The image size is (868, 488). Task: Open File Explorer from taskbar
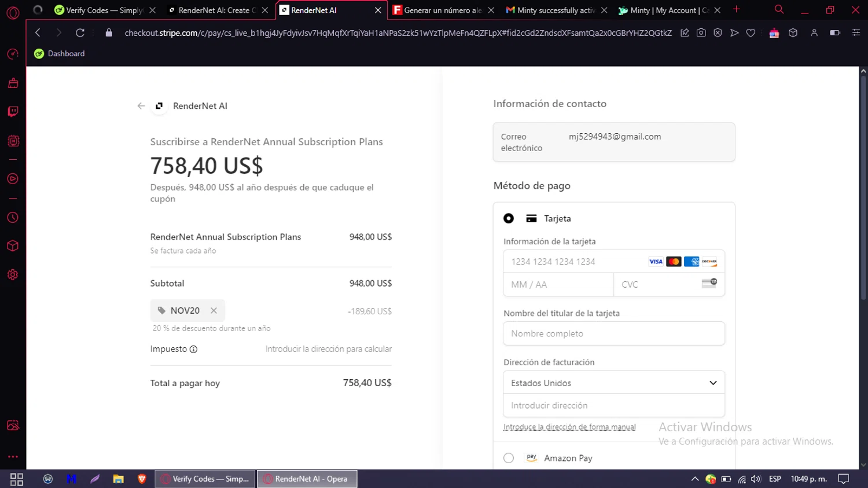118,479
